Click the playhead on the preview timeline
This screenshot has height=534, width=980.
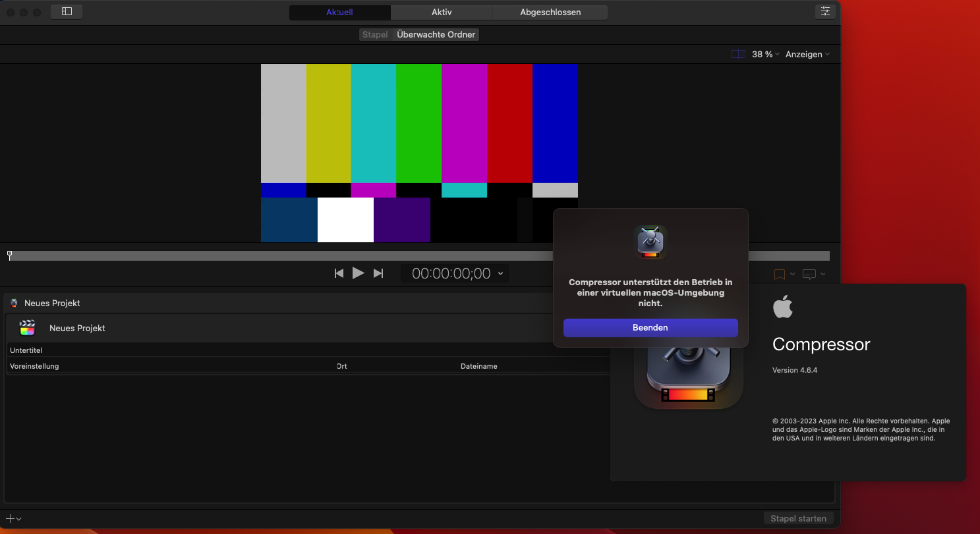(9, 255)
